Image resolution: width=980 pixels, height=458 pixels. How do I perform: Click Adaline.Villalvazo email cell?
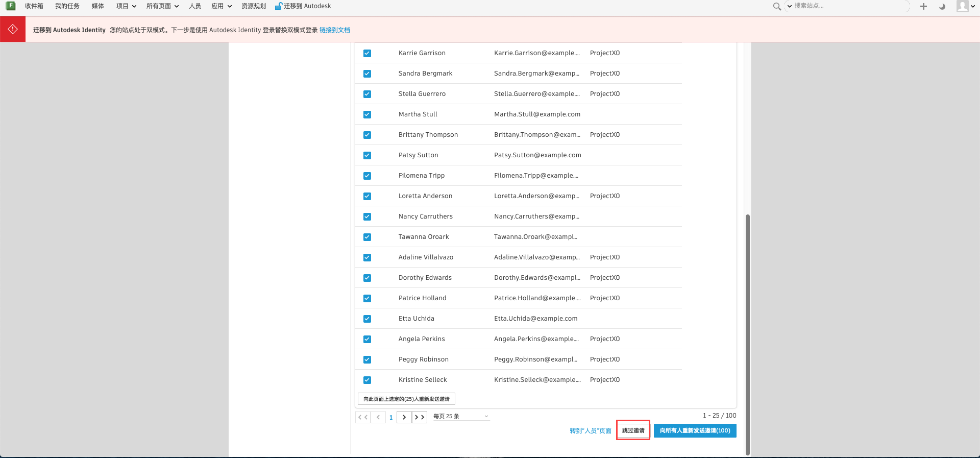tap(536, 257)
